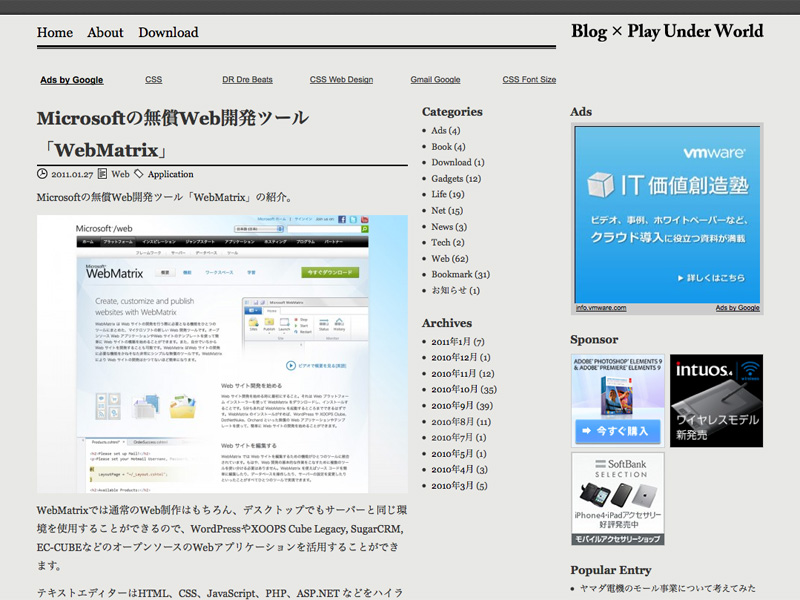Open the Web (62) category

(x=450, y=259)
